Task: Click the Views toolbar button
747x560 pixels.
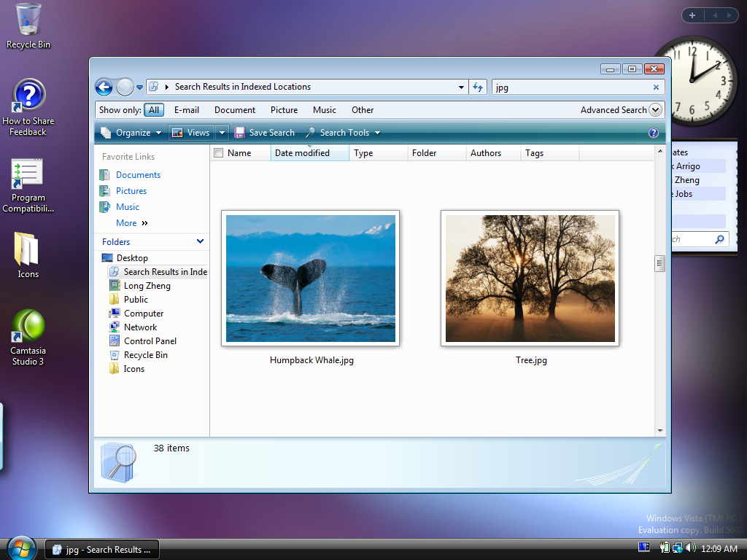Action: 192,133
